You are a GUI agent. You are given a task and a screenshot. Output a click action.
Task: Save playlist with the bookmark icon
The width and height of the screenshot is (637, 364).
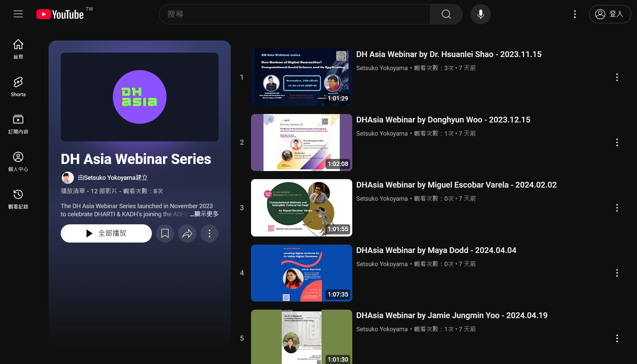coord(165,233)
